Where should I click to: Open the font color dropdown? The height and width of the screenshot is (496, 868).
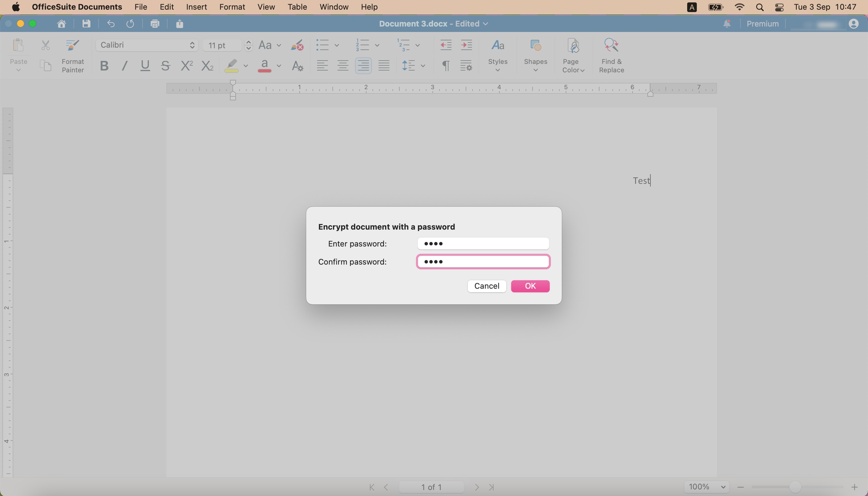click(279, 65)
